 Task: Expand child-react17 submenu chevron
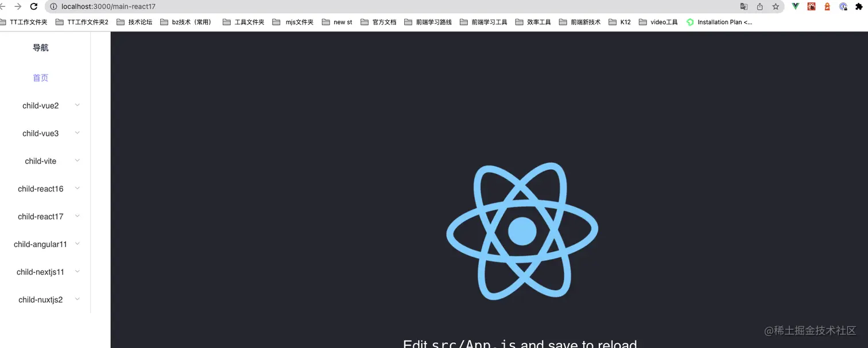(x=77, y=216)
